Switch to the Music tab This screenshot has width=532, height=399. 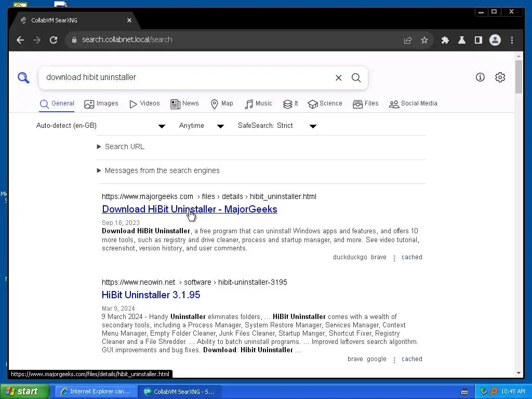[258, 104]
